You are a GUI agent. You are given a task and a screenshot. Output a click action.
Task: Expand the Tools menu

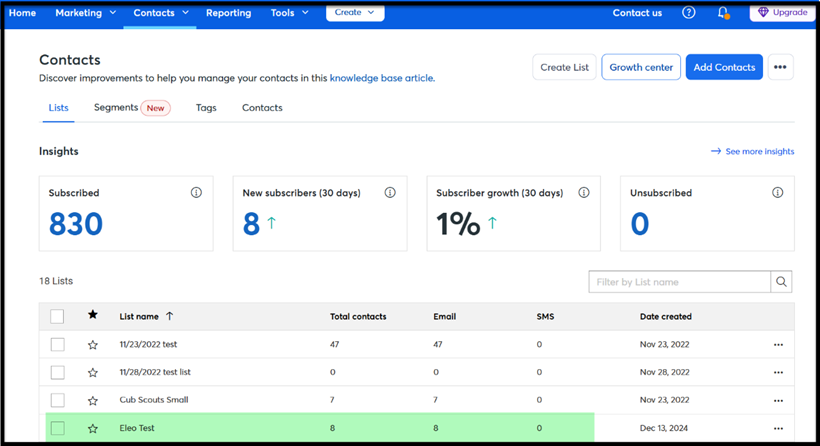[289, 13]
